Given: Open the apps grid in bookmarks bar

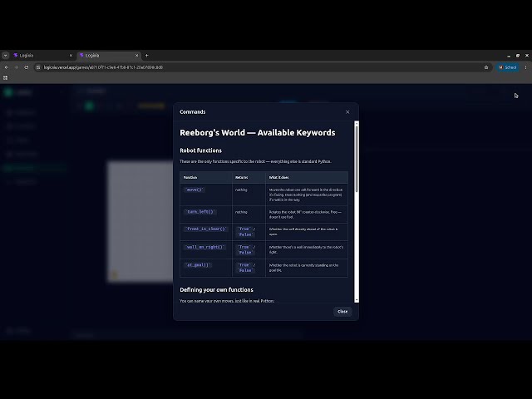Looking at the screenshot, I should (x=6, y=77).
